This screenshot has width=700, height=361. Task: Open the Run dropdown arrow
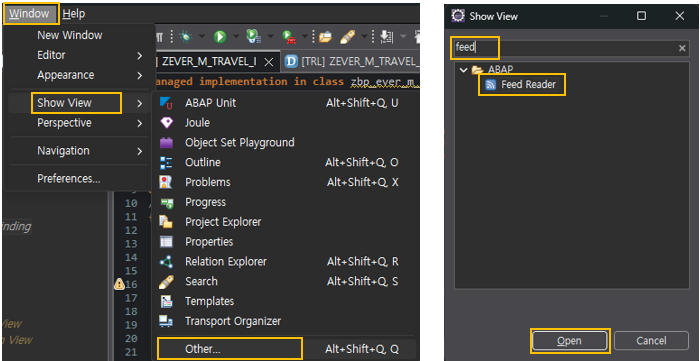pos(235,37)
